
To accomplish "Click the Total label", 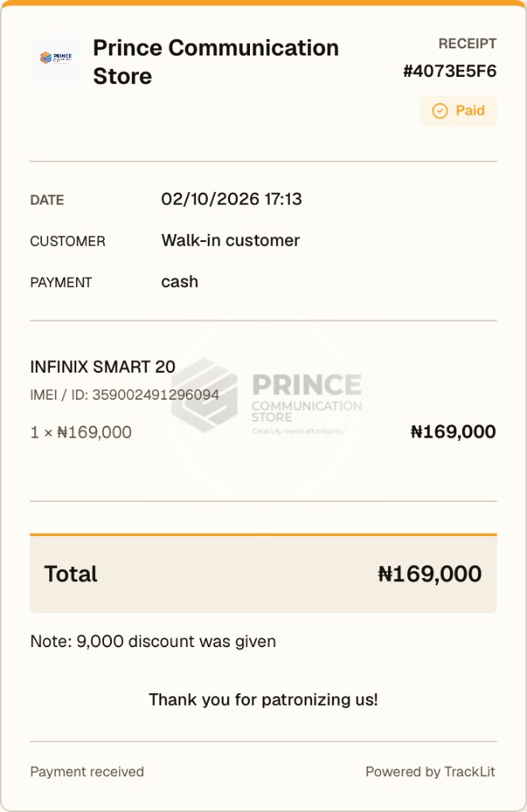I will click(x=71, y=574).
